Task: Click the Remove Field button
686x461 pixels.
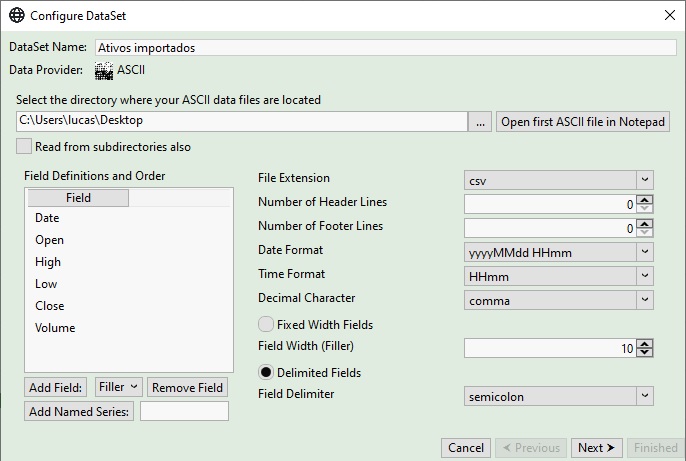Action: [x=187, y=387]
